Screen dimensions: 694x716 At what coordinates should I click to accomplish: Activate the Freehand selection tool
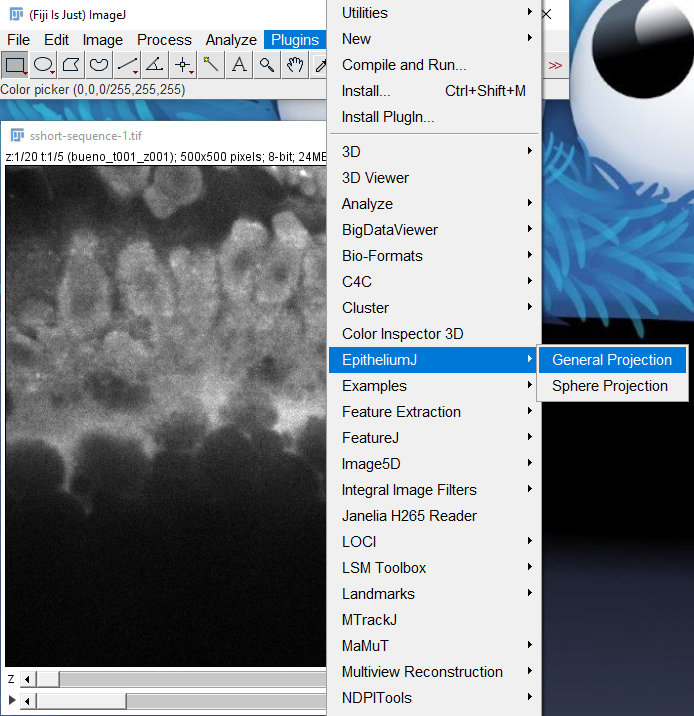pos(99,65)
